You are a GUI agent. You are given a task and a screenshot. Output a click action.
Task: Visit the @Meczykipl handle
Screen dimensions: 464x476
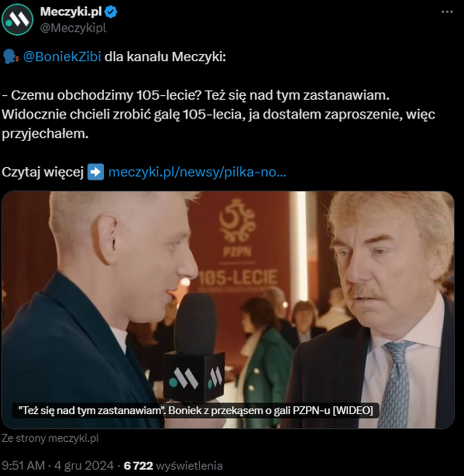pyautogui.click(x=74, y=28)
